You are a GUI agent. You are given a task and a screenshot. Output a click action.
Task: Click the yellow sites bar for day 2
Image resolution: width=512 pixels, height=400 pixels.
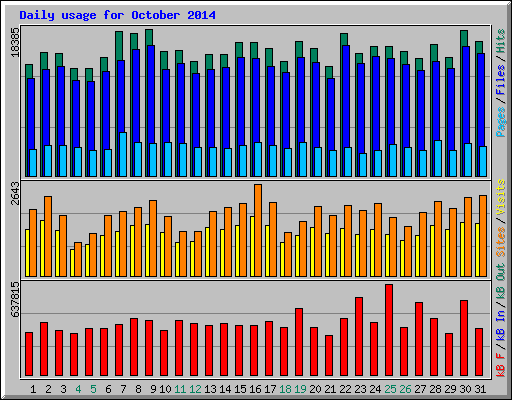(42, 248)
